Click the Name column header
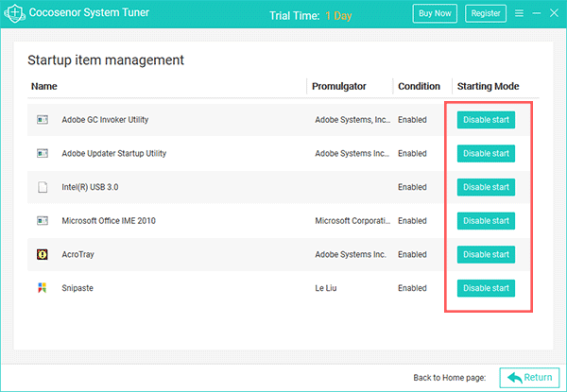Viewport: 567px width, 392px height. point(43,86)
